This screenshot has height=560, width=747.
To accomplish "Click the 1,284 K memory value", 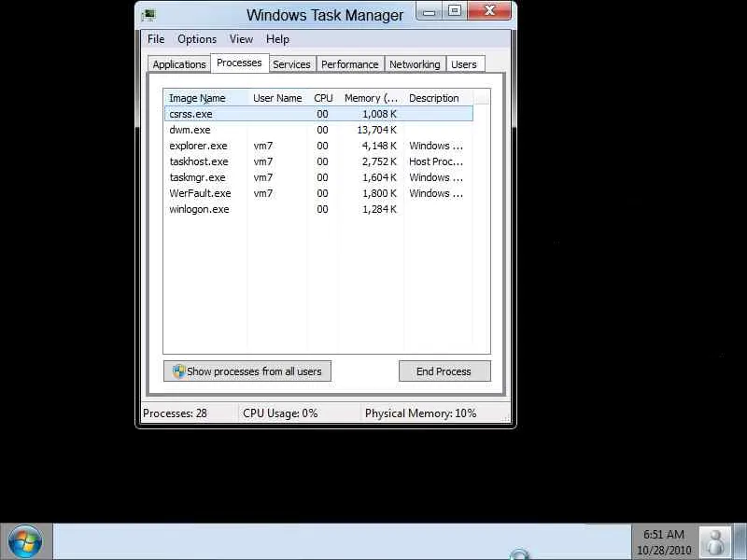I will [379, 209].
